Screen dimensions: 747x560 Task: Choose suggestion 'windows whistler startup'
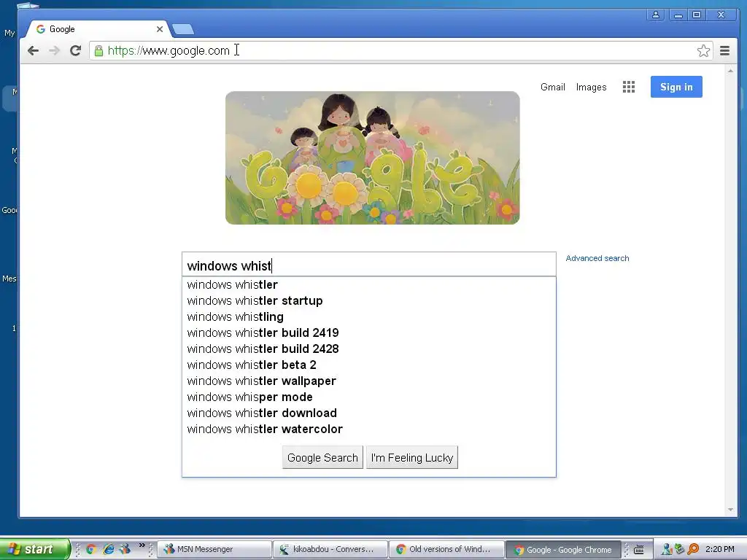(368, 301)
